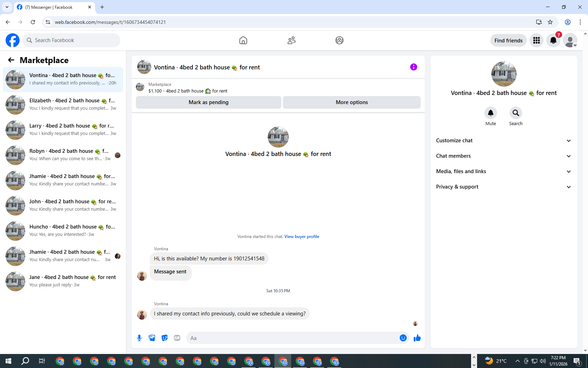This screenshot has height=368, width=588.
Task: Click the weather 21°C taskbar widget
Action: 496,361
